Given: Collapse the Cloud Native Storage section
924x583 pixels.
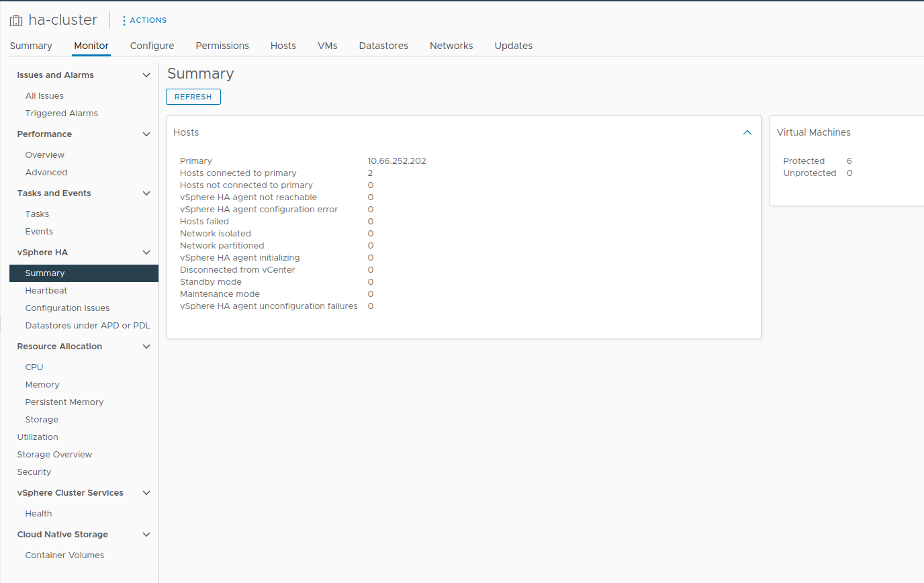Looking at the screenshot, I should (146, 535).
